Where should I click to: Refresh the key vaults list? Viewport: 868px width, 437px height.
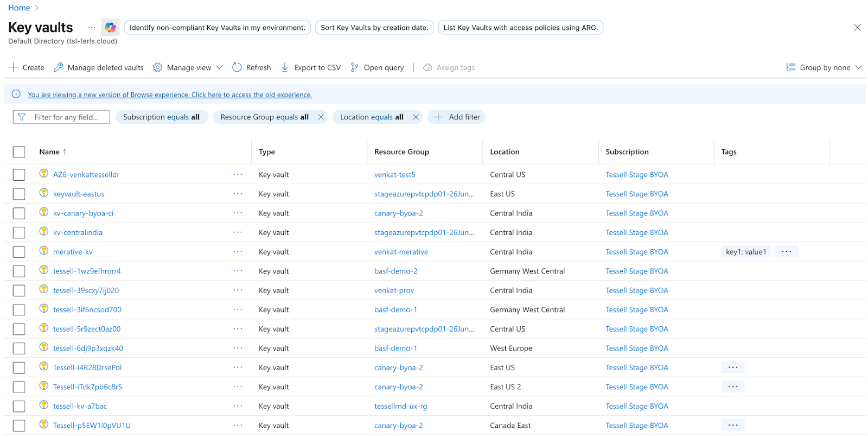251,67
